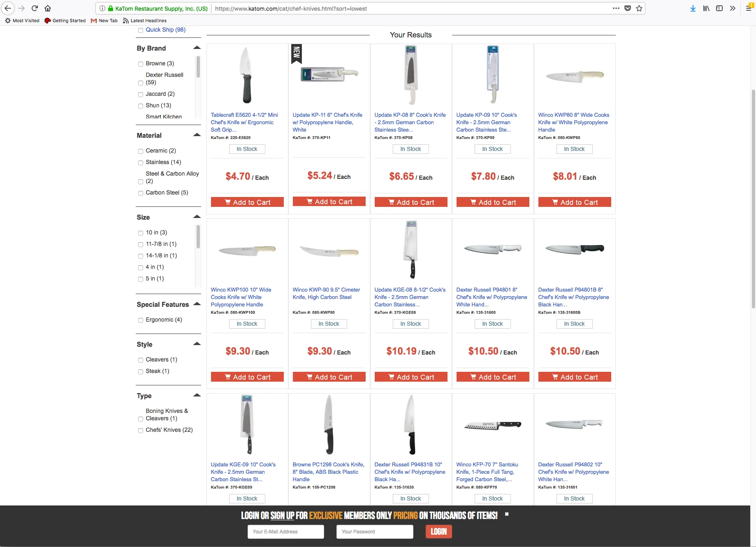This screenshot has height=547, width=756.
Task: Check the Carbon Steel (5) filter
Action: pyautogui.click(x=141, y=193)
